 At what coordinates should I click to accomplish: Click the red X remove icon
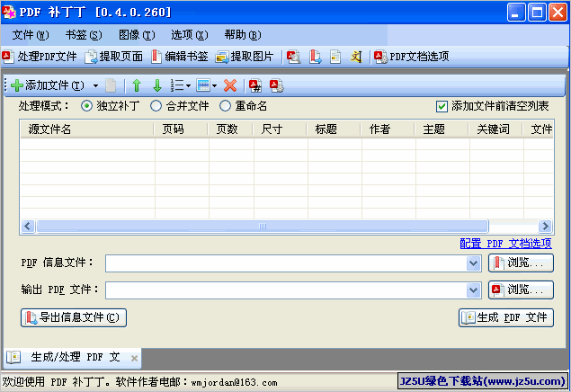(x=230, y=86)
